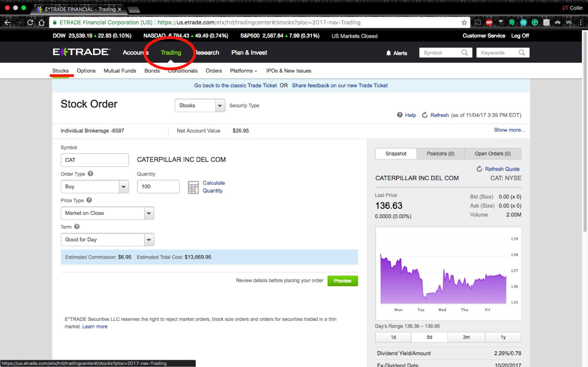588x367 pixels.
Task: Click the Calculate Quantity link
Action: [x=214, y=187]
